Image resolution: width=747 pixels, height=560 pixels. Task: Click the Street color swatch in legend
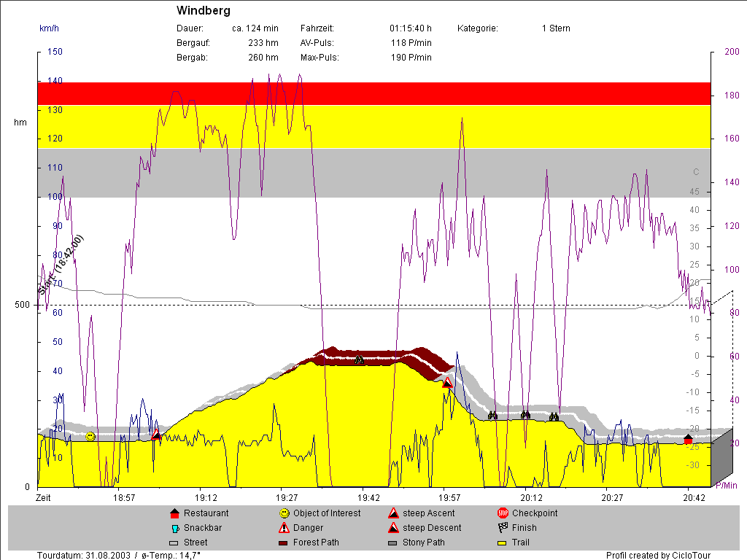pyautogui.click(x=174, y=543)
